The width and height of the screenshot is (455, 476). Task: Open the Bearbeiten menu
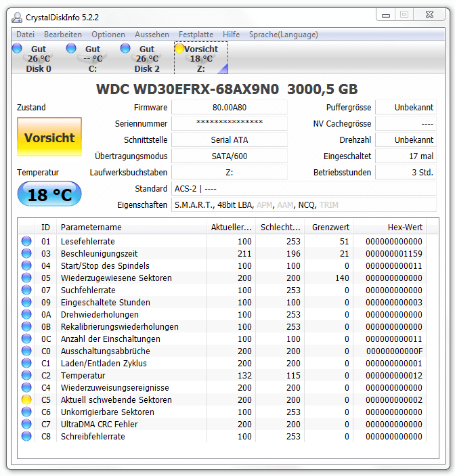(x=63, y=35)
